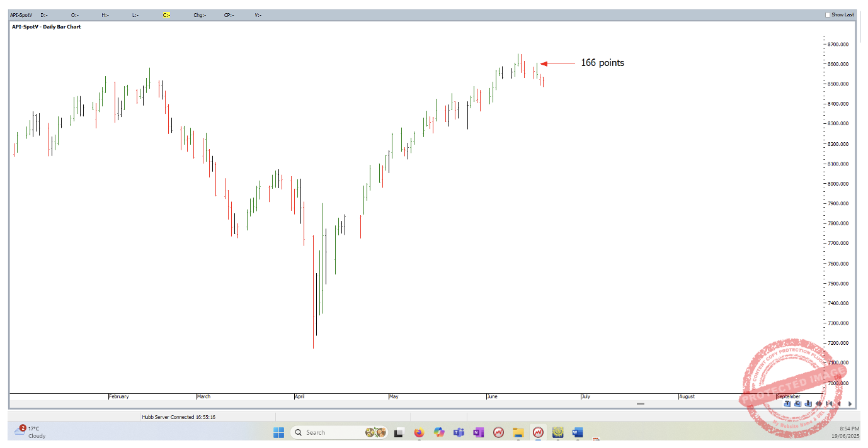868x448 pixels.
Task: Select the 166 points annotation text
Action: [x=602, y=63]
